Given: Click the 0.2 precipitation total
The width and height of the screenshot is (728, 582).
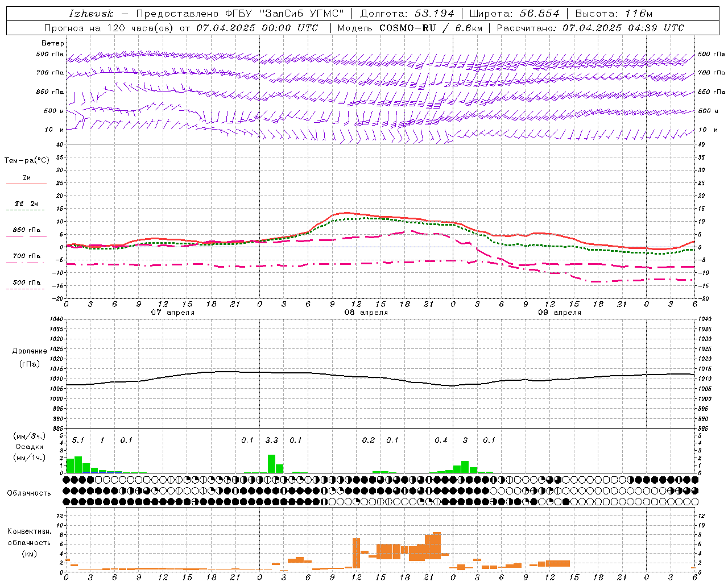Looking at the screenshot, I should coord(369,440).
